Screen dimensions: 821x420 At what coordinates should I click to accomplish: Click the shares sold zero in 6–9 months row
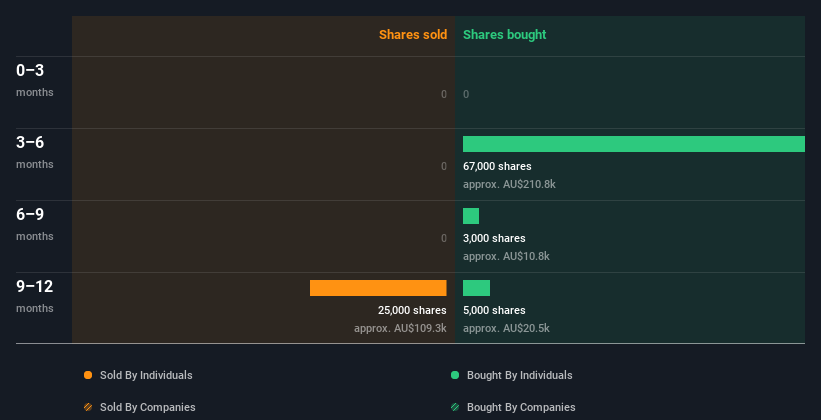coord(444,238)
